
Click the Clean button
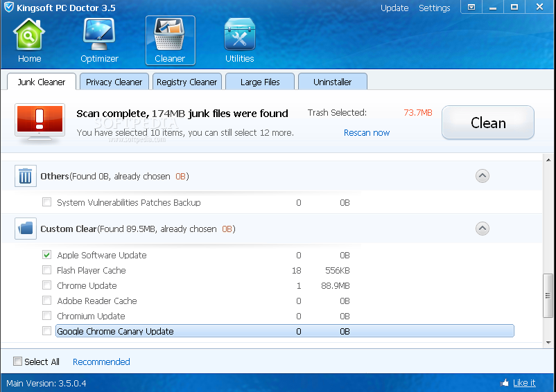pos(488,123)
